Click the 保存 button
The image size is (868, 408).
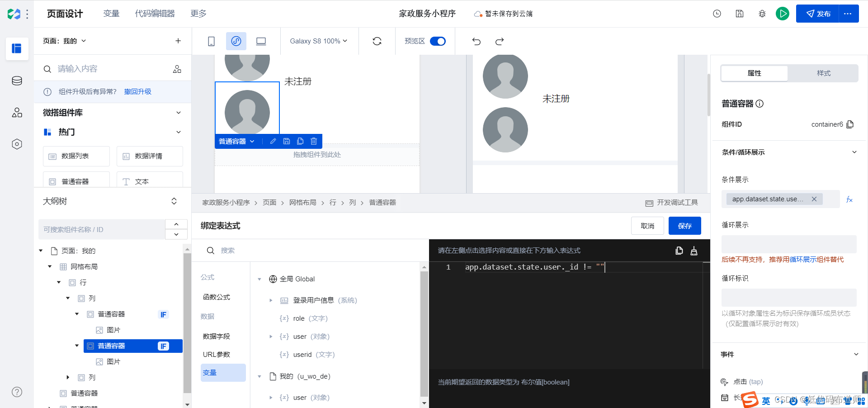coord(685,226)
